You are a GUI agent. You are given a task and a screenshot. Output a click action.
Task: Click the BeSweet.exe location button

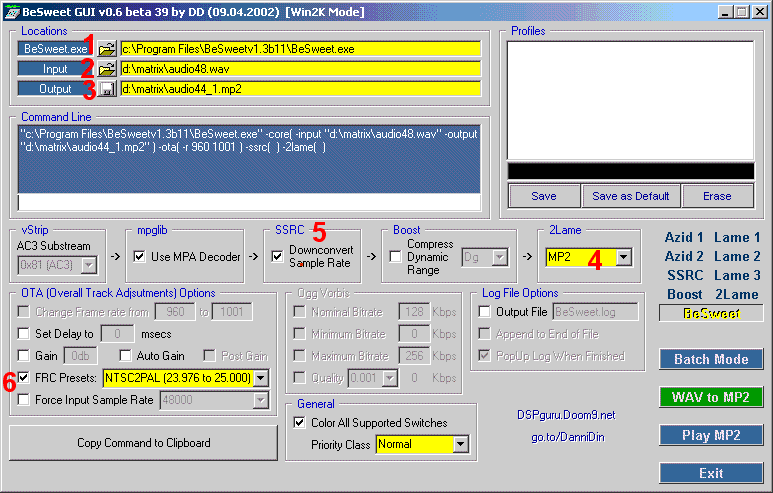tap(55, 49)
